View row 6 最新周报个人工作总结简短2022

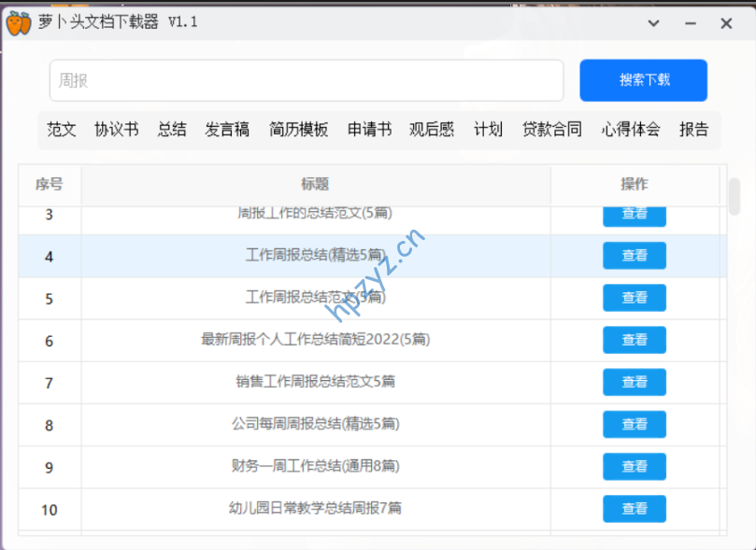coord(635,340)
